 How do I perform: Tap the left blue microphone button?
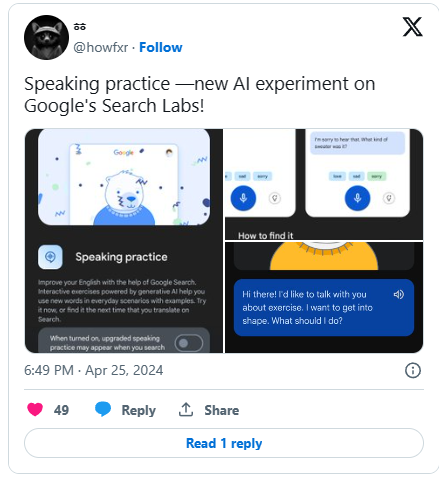243,198
